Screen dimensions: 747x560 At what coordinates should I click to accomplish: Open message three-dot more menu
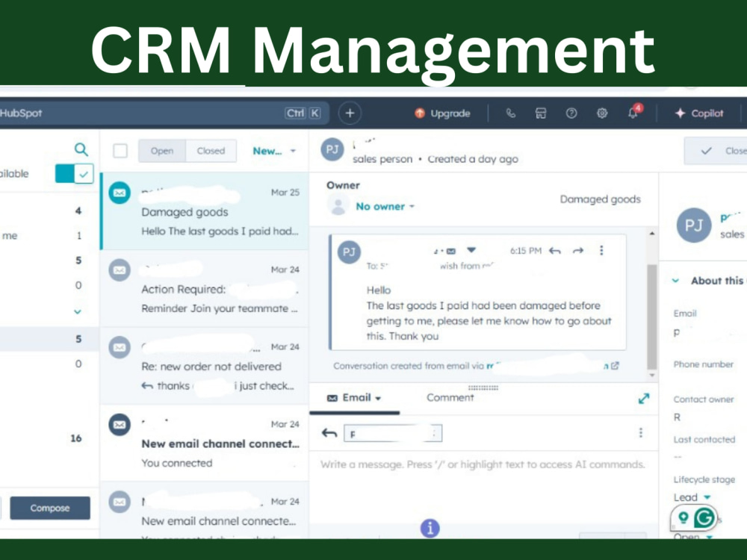(601, 250)
